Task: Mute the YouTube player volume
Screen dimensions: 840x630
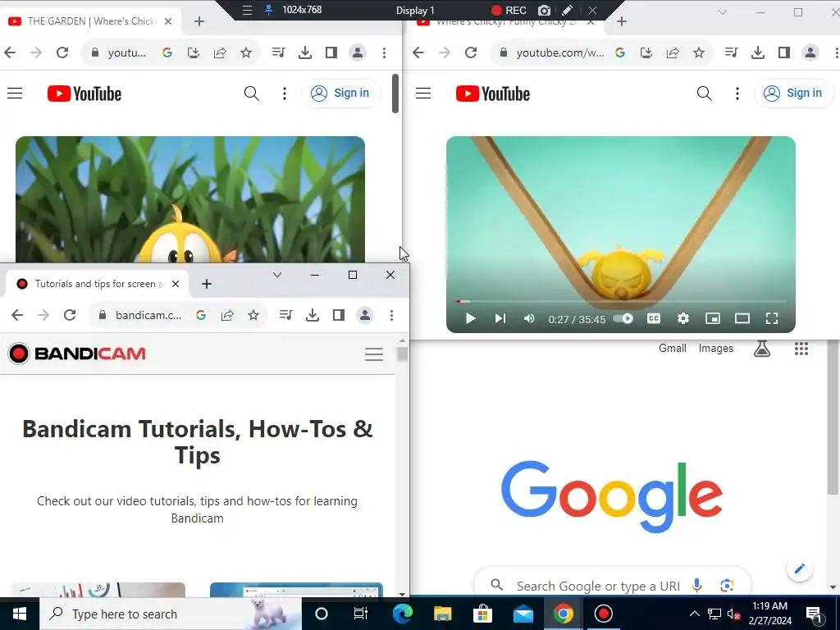Action: (x=529, y=319)
